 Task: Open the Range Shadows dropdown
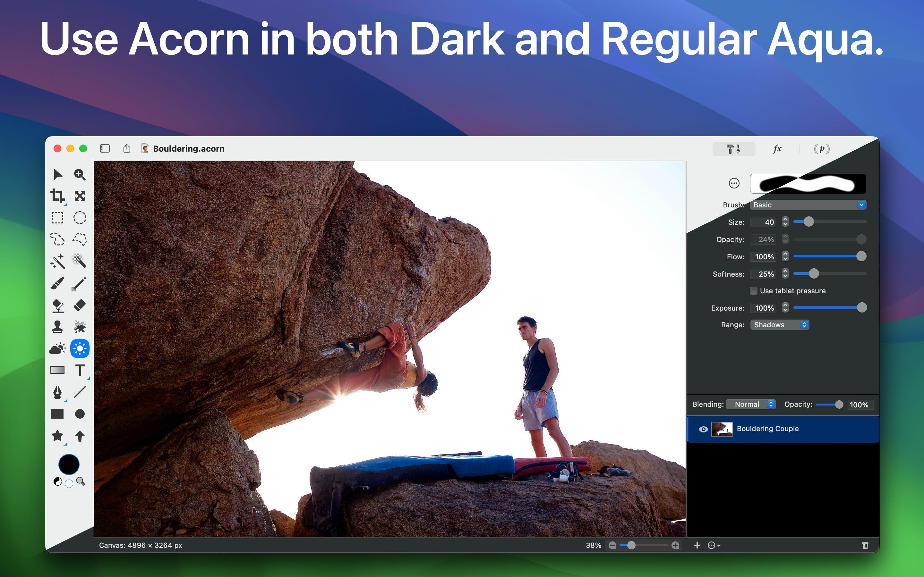[x=779, y=325]
